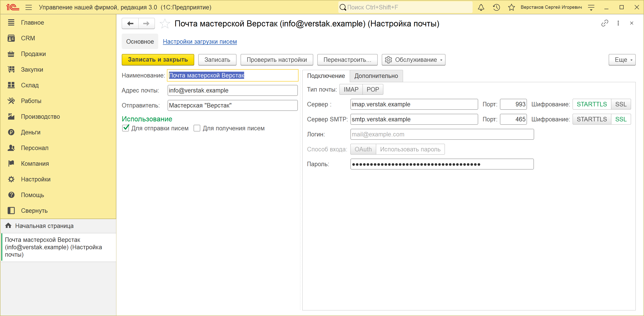644x316 pixels.
Task: Expand the Обслуживание dropdown
Action: coord(414,60)
